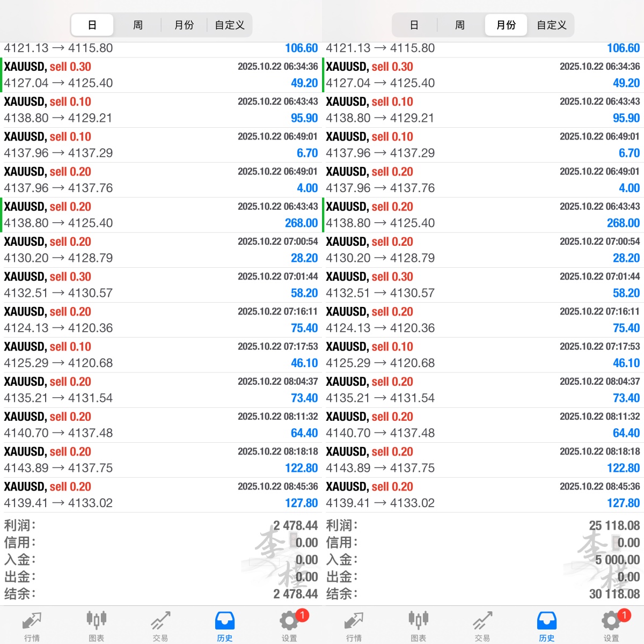Switch to 周 tab in left panel
Screen dimensions: 644x644
pos(138,25)
